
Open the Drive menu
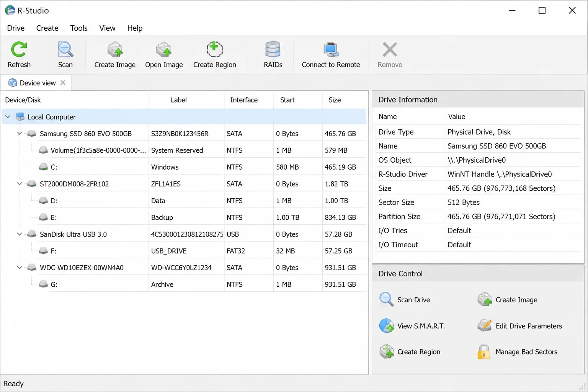tap(16, 28)
